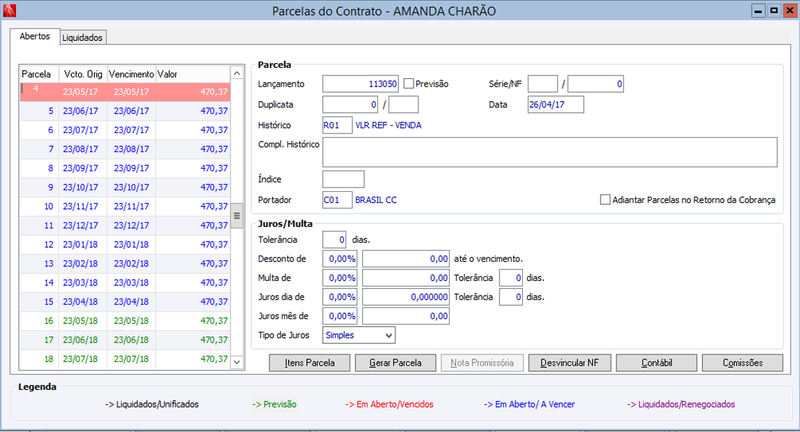800x432 pixels.
Task: Click the Valor column header
Action: (193, 74)
